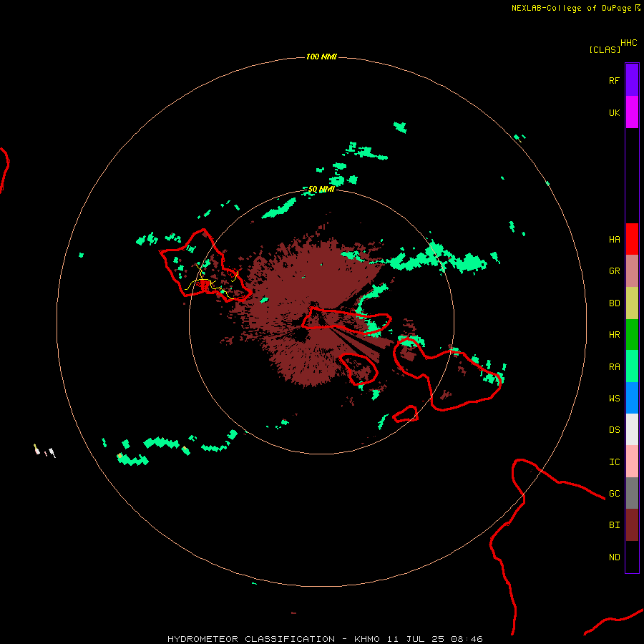This screenshot has width=644, height=644.
Task: Click the [CLAS] units label
Action: point(605,49)
